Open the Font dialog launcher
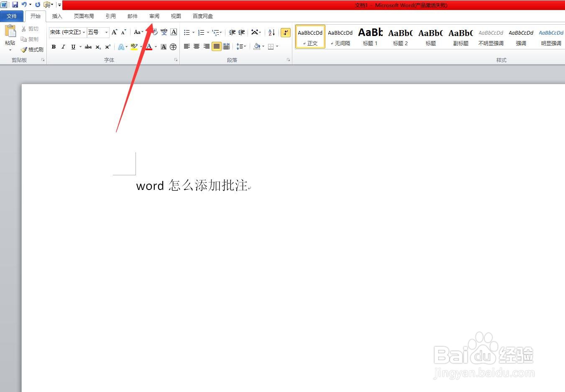 (176, 60)
